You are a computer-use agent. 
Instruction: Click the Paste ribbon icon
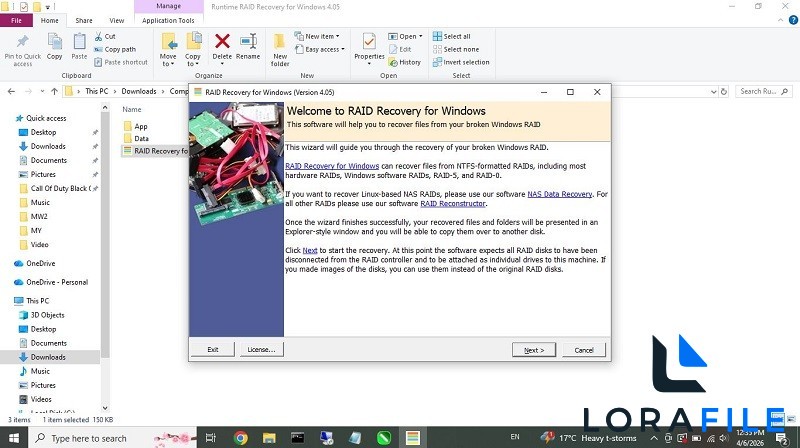click(79, 42)
